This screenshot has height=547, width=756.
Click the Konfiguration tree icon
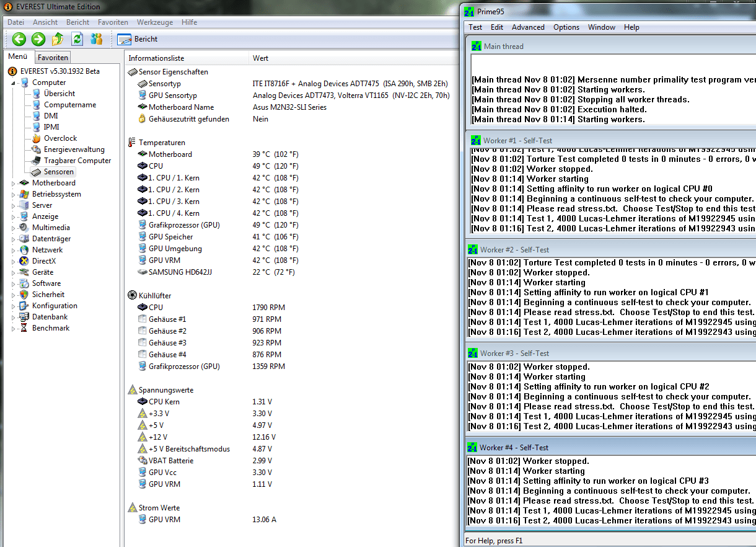24,306
